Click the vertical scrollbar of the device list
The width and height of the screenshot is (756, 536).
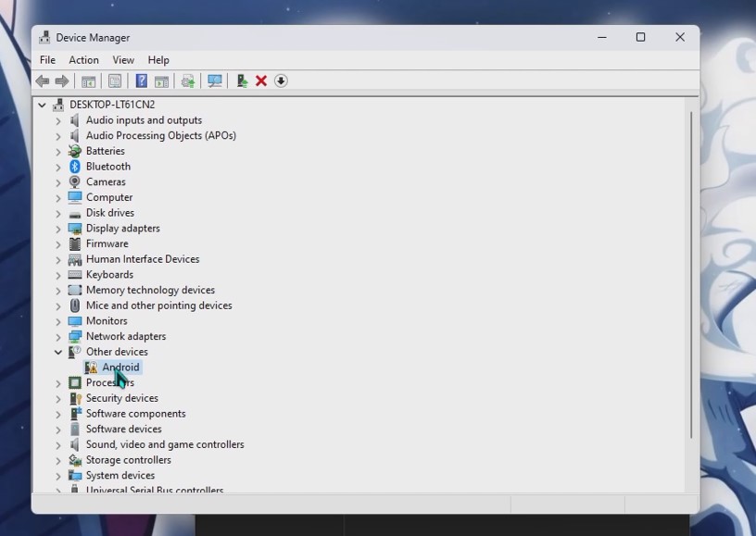(688, 278)
